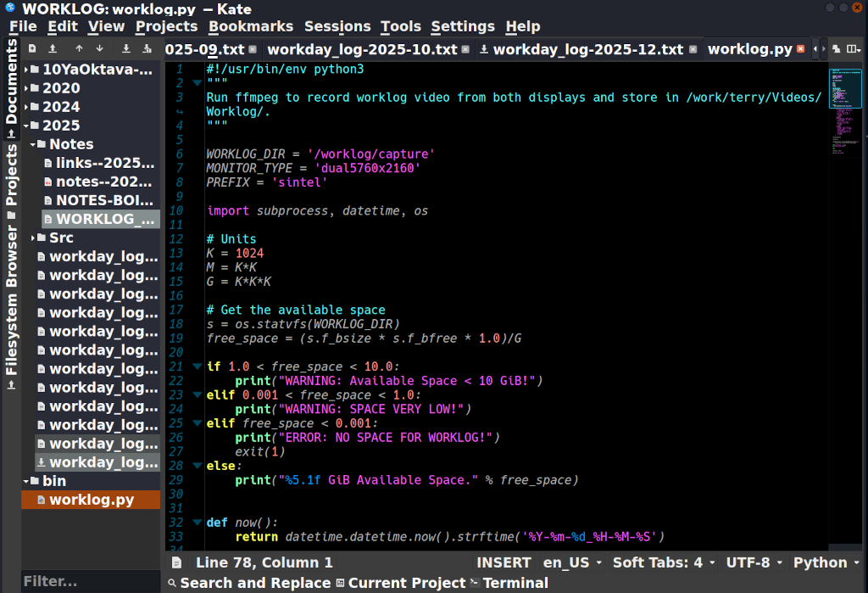Close the worklog.py tab
The height and width of the screenshot is (593, 868).
click(x=800, y=49)
